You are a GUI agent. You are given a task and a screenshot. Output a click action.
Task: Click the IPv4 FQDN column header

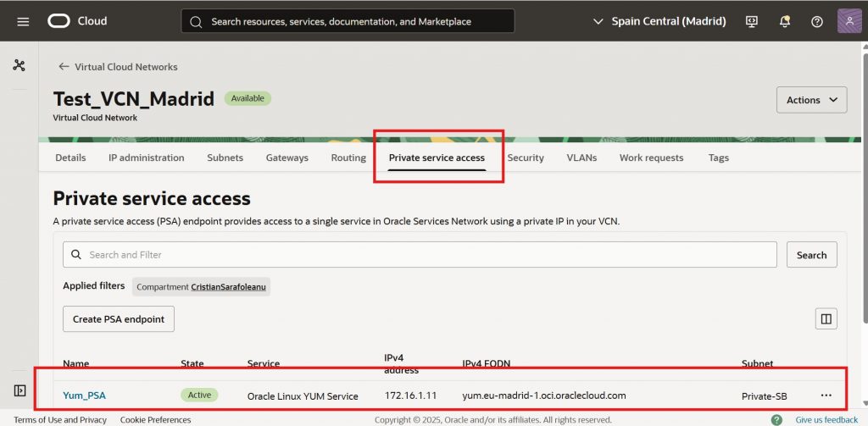click(486, 363)
